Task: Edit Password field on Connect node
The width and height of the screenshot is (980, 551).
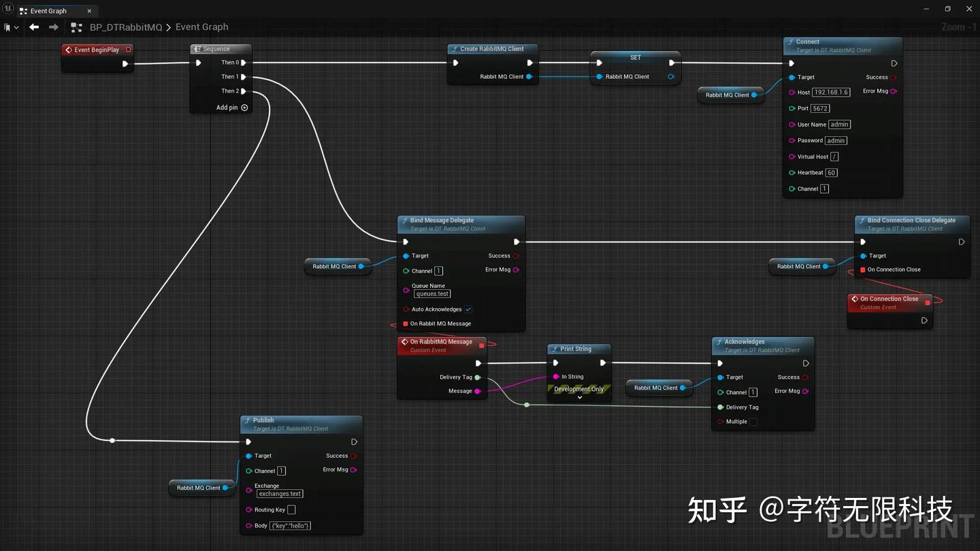Action: pos(836,141)
